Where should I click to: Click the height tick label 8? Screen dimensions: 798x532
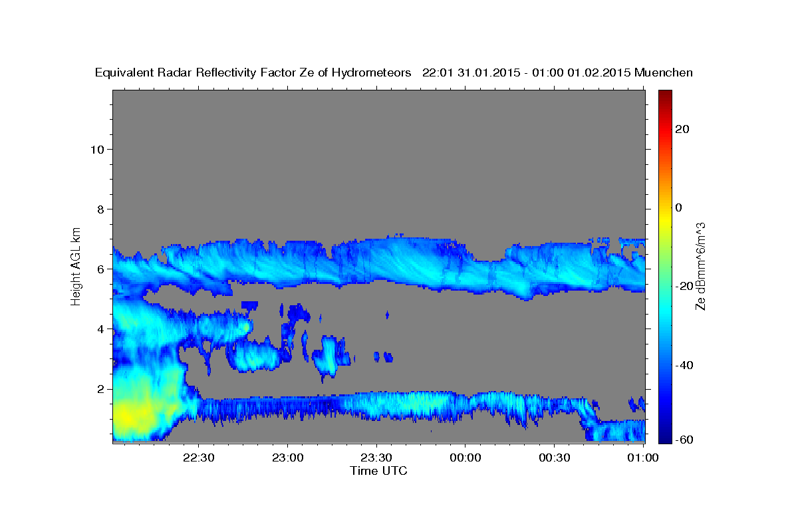pyautogui.click(x=100, y=209)
